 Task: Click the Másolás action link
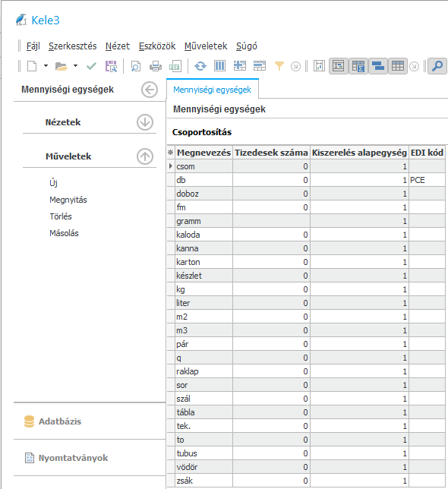pos(64,233)
